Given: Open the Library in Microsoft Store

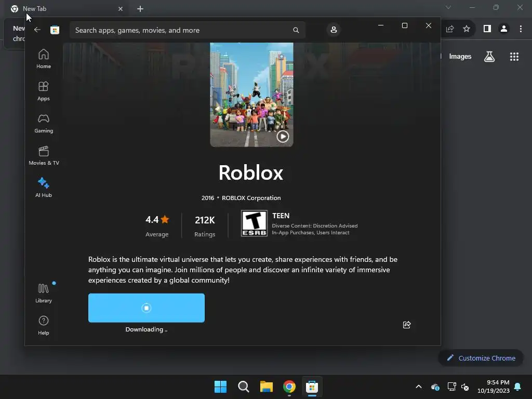Looking at the screenshot, I should [44, 293].
